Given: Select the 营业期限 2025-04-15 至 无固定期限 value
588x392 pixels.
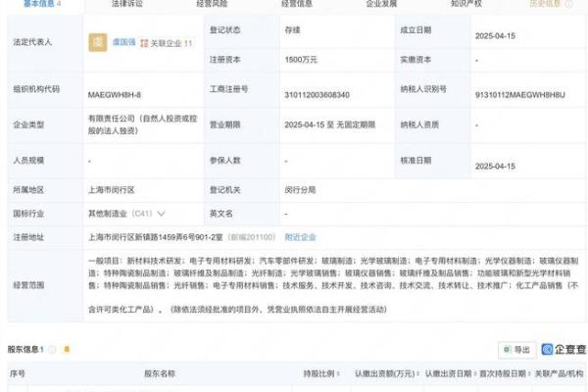Looking at the screenshot, I should (330, 124).
